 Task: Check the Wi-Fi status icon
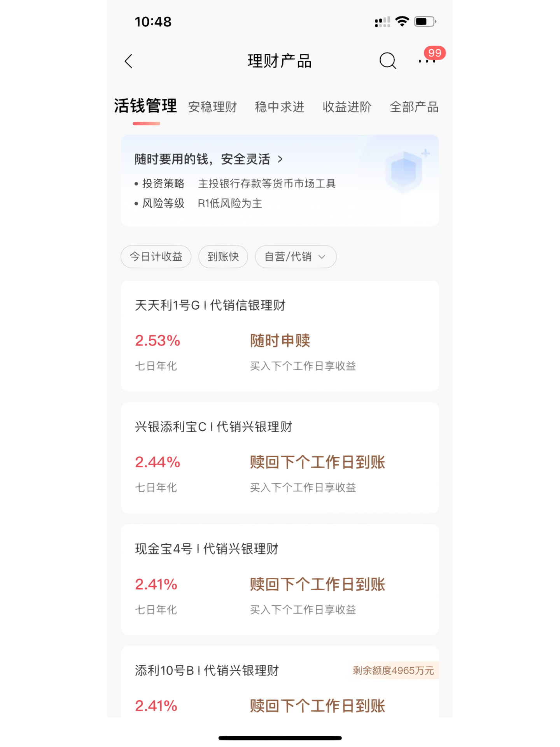(402, 21)
